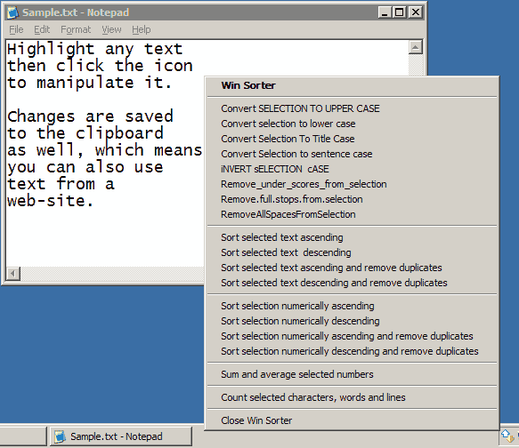Choose Sort selected text descending
The width and height of the screenshot is (519, 448).
(x=352, y=253)
